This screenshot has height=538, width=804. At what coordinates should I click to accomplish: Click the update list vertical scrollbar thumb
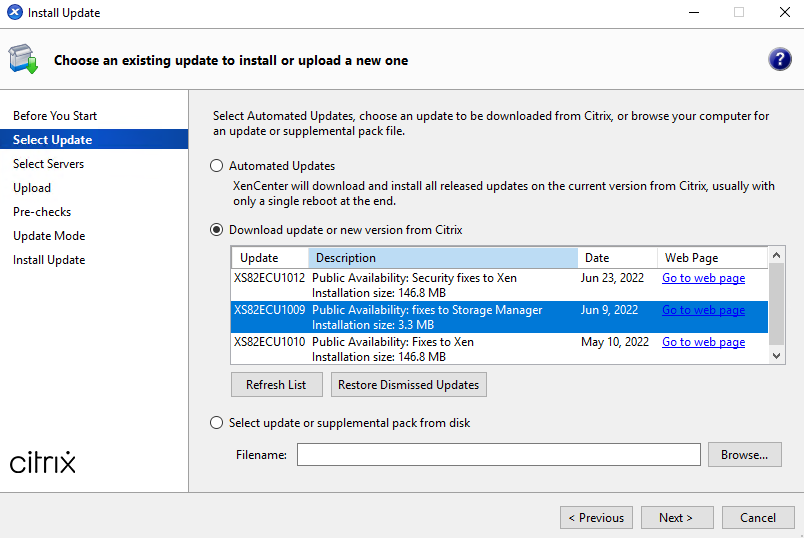[776, 304]
